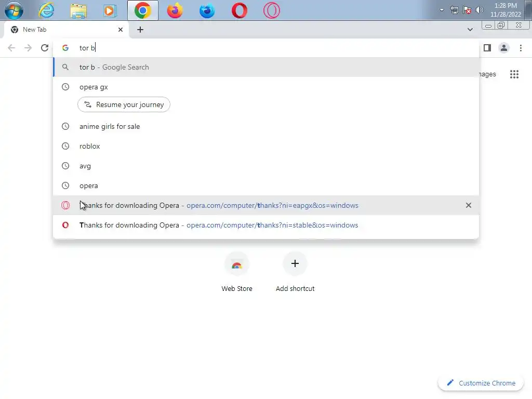Launch Firefox from the taskbar

tap(175, 10)
